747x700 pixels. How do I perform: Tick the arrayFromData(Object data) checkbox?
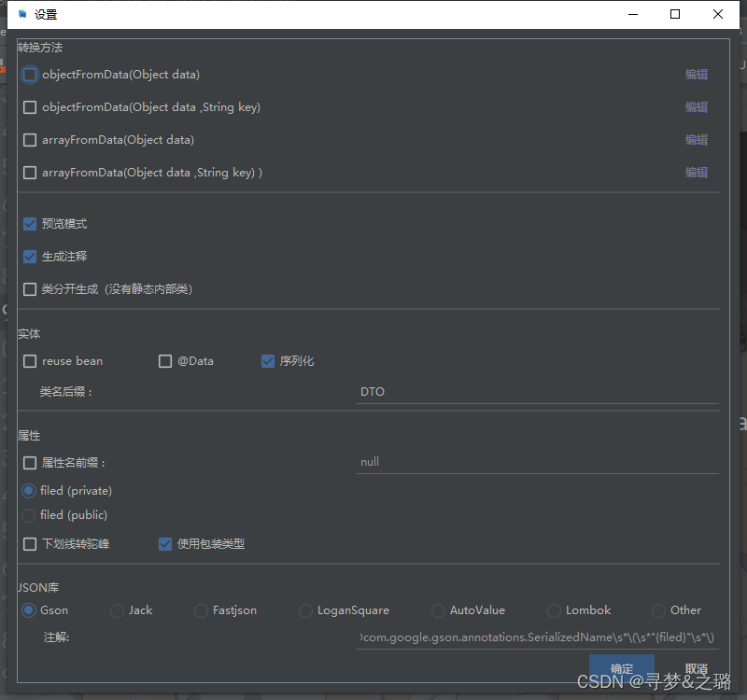30,140
